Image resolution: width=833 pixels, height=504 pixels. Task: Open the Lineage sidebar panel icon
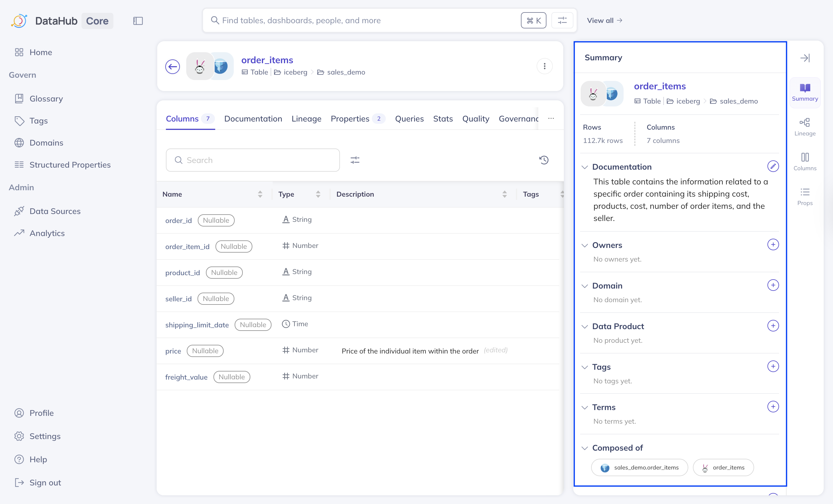pyautogui.click(x=805, y=127)
